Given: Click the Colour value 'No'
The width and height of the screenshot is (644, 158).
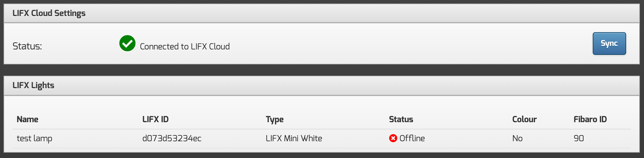Looking at the screenshot, I should click(517, 138).
